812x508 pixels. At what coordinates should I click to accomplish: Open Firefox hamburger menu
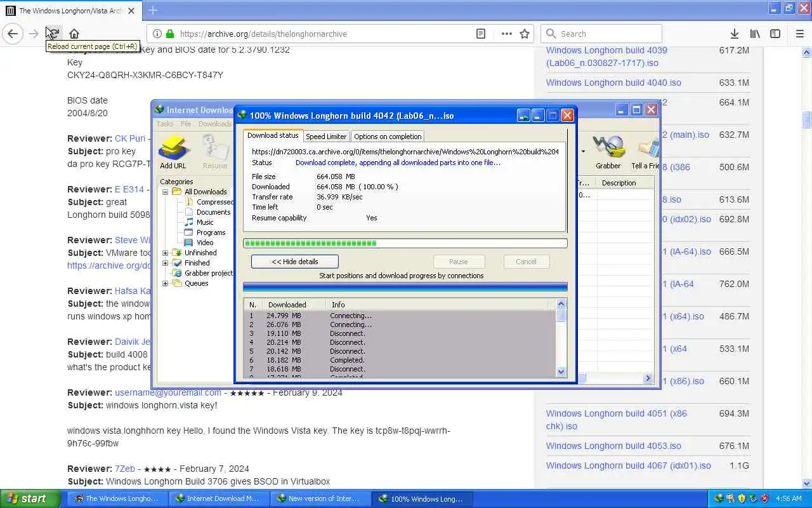coord(799,34)
